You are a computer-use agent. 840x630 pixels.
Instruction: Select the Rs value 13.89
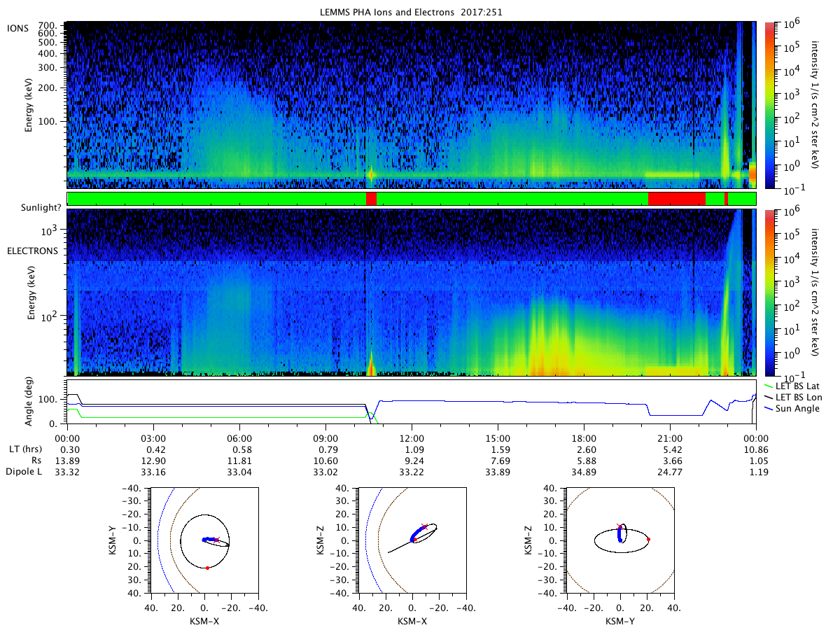pyautogui.click(x=67, y=461)
